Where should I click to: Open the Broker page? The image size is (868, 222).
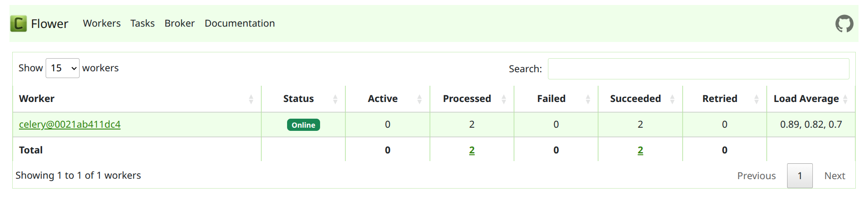[x=179, y=23]
